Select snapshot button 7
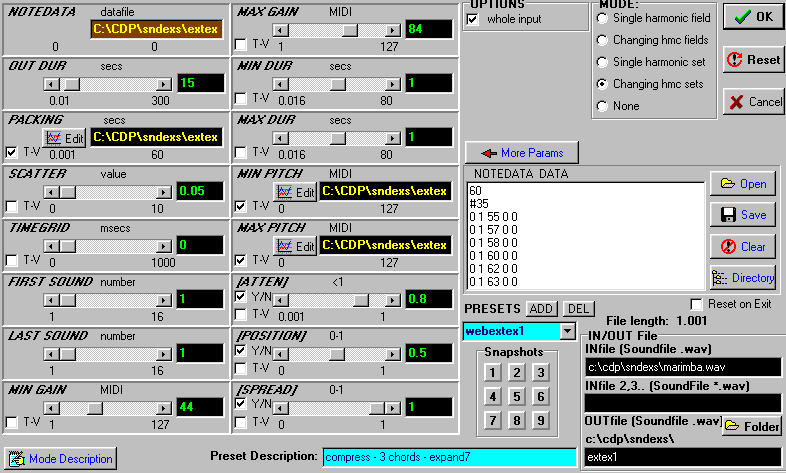The height and width of the screenshot is (473, 786). point(492,420)
